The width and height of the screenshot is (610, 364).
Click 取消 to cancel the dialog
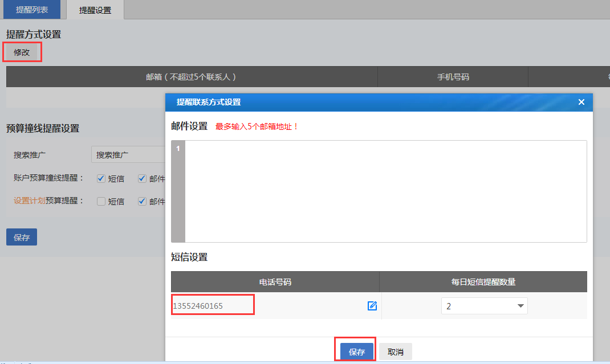395,352
